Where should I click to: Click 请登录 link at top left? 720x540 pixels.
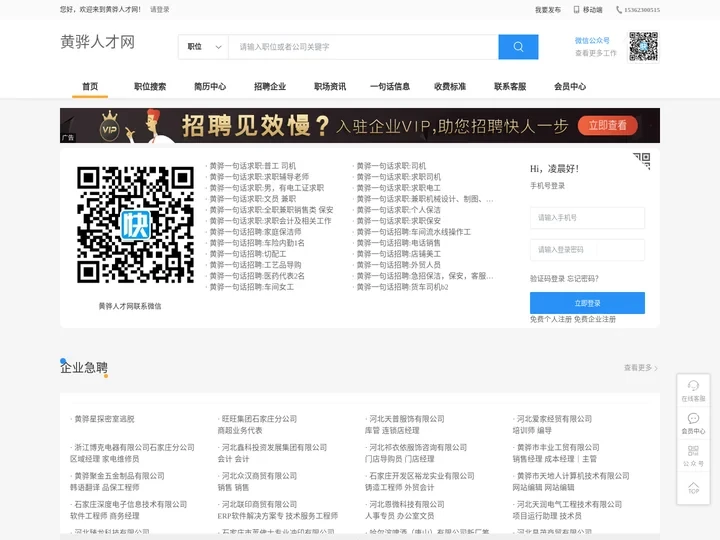point(159,9)
